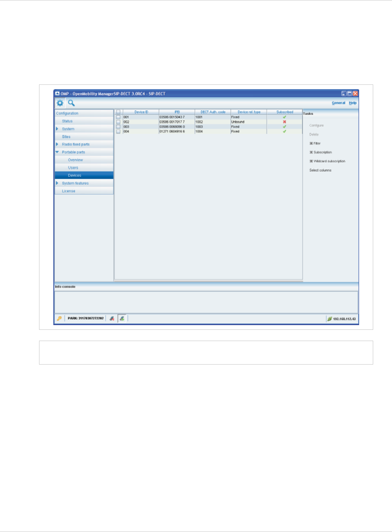Click IPEI cell 03586 0017017 7
This screenshot has width=392, height=532.
coord(177,122)
